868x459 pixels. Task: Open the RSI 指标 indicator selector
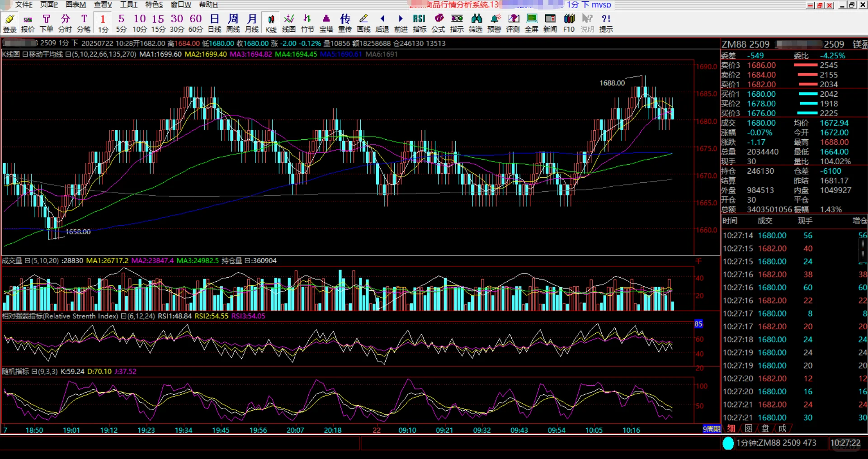pyautogui.click(x=420, y=23)
